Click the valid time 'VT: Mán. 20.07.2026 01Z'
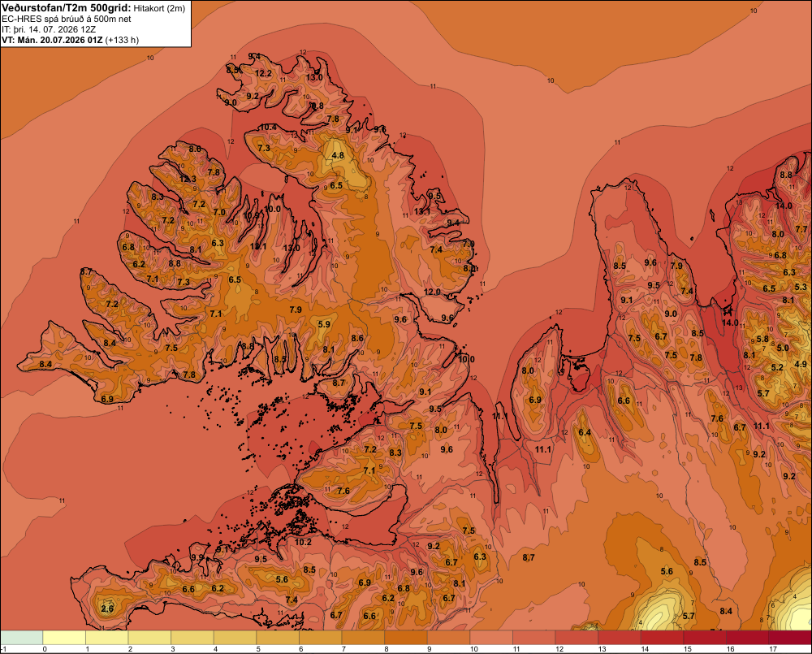The width and height of the screenshot is (812, 654). (x=52, y=40)
